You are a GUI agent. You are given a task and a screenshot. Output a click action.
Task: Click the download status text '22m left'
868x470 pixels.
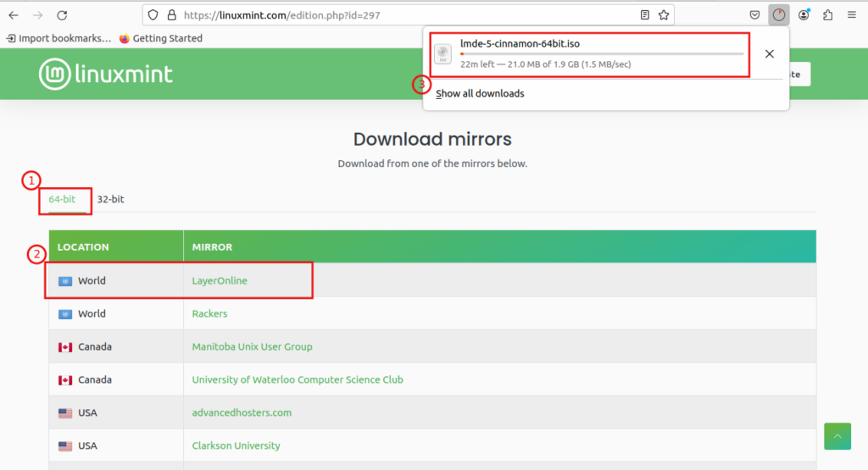477,64
